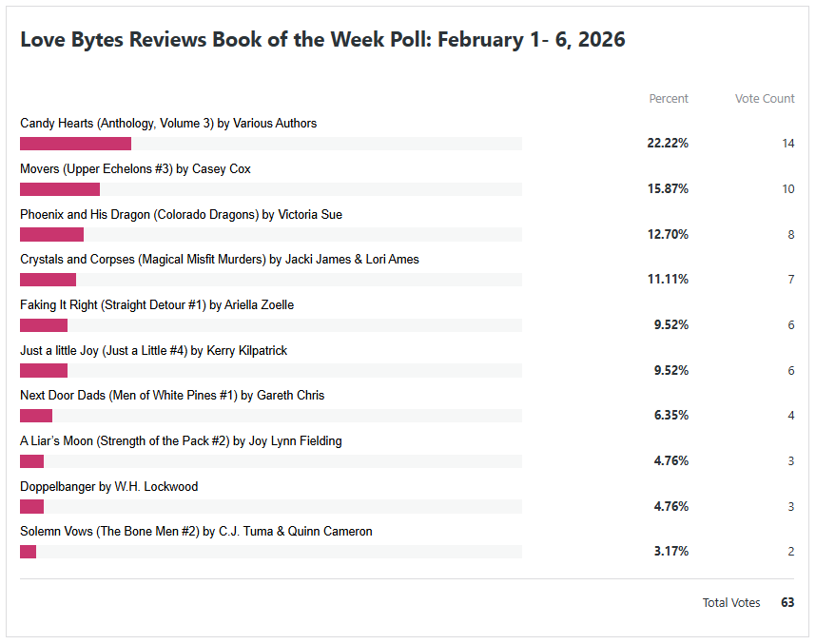816x644 pixels.
Task: Click Just a little Joy entry label
Action: pyautogui.click(x=153, y=351)
